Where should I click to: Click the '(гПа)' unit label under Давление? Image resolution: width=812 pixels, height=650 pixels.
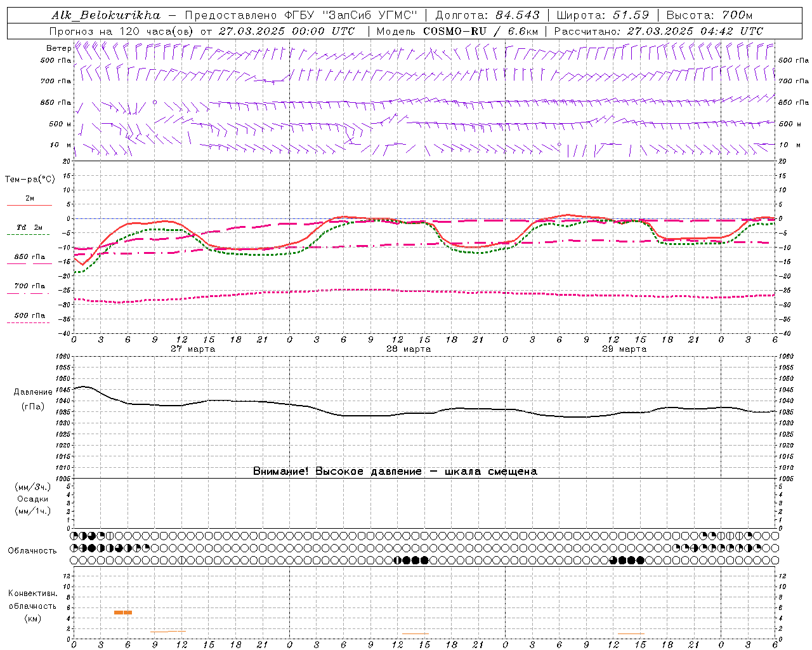[33, 407]
